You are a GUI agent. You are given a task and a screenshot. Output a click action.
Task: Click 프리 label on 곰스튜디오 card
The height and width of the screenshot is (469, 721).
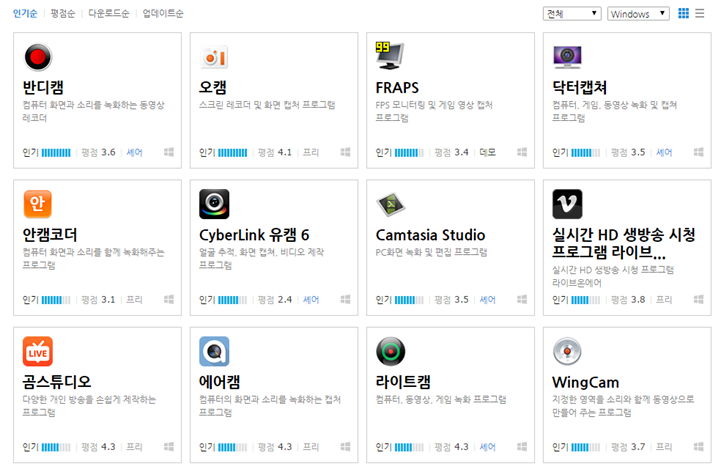tap(134, 447)
